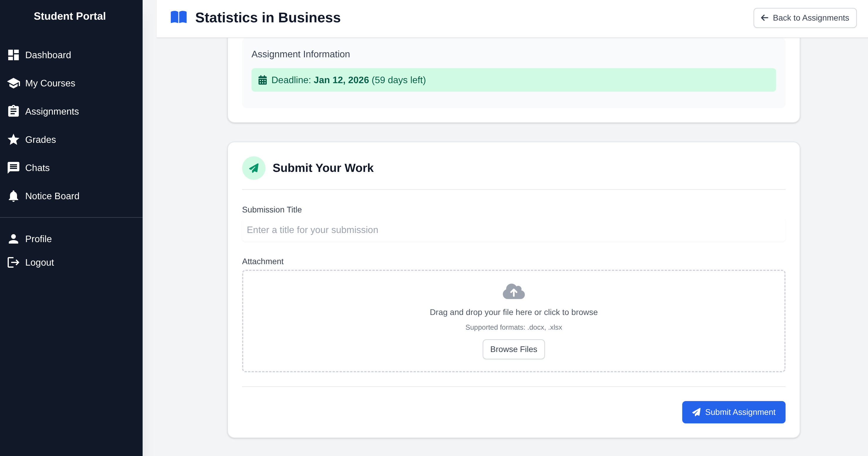Click the Notice Board bell icon

[13, 196]
